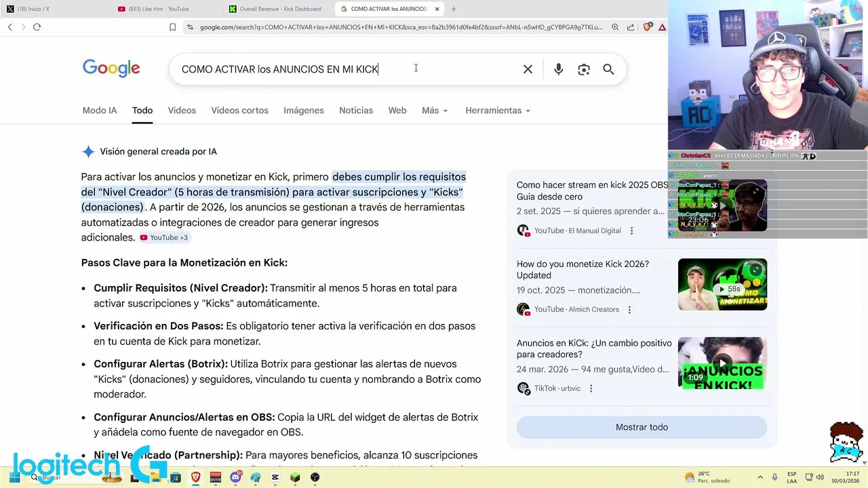Click inside the Google search input field
This screenshot has height=488, width=868.
coord(346,69)
